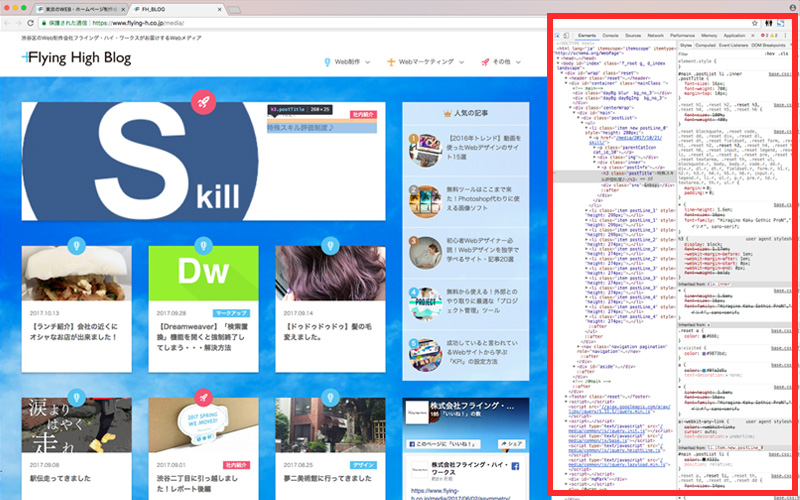Open the 特殊スキル評価制度 post title link
Screen dimensions: 800x500
point(300,128)
